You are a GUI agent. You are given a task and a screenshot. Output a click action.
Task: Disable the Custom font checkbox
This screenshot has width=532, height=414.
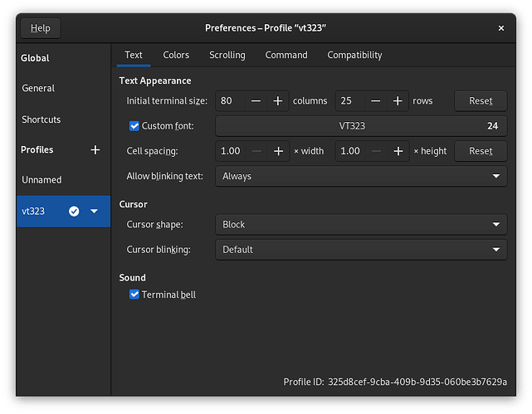click(x=134, y=126)
